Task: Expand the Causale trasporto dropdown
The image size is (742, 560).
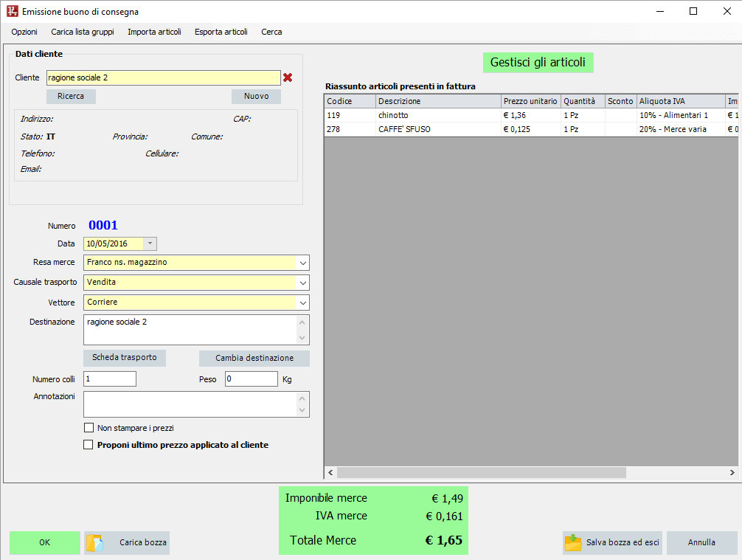Action: click(302, 283)
